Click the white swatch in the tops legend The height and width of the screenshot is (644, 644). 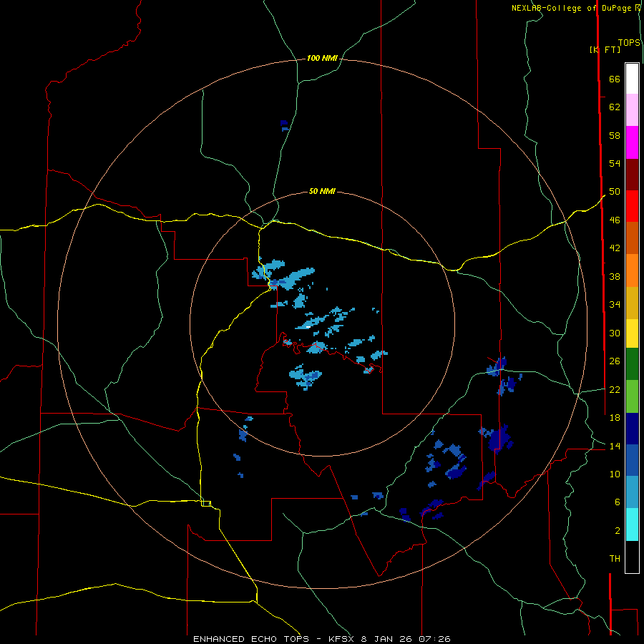[632, 79]
